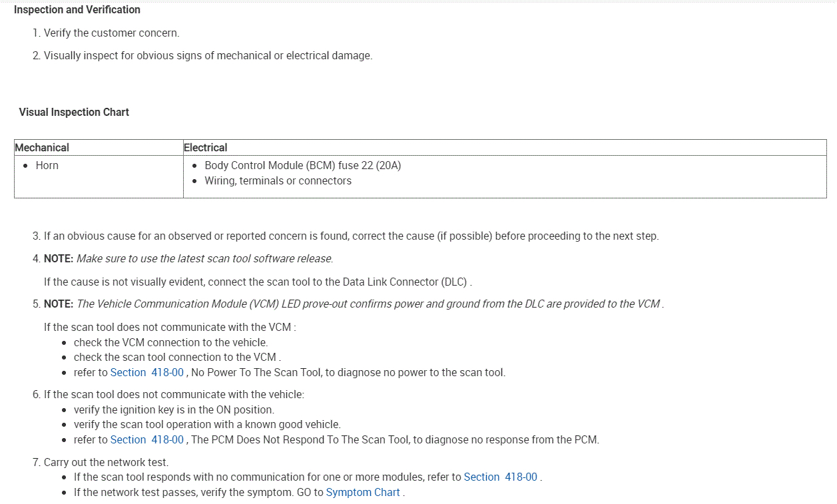
Task: Click step 3 about correcting an obvious cause
Action: click(351, 236)
